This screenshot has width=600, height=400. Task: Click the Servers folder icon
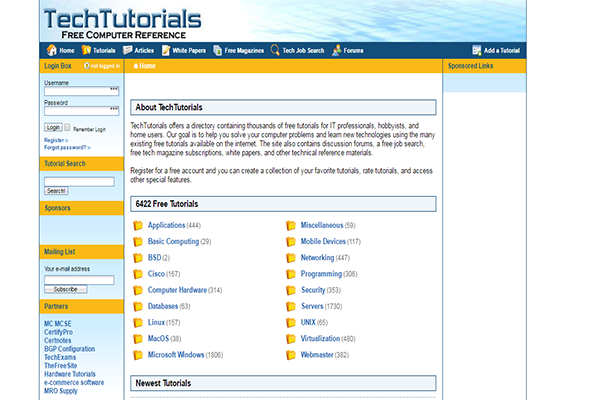[291, 306]
